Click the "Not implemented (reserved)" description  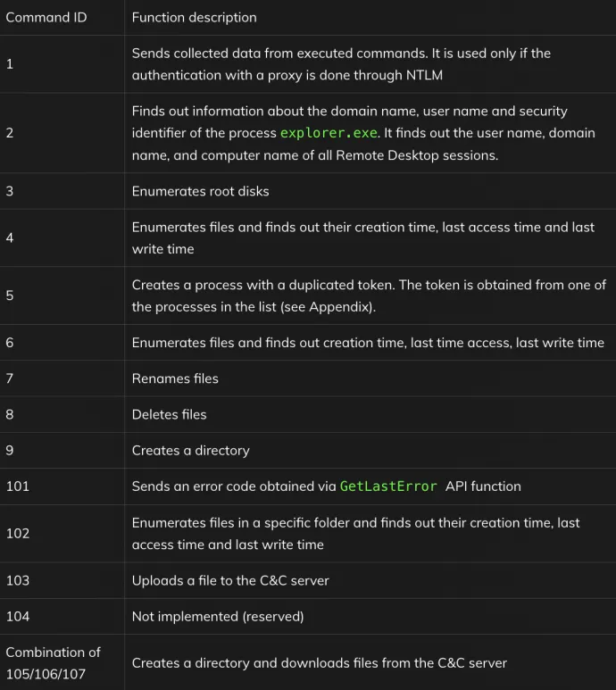tap(218, 616)
